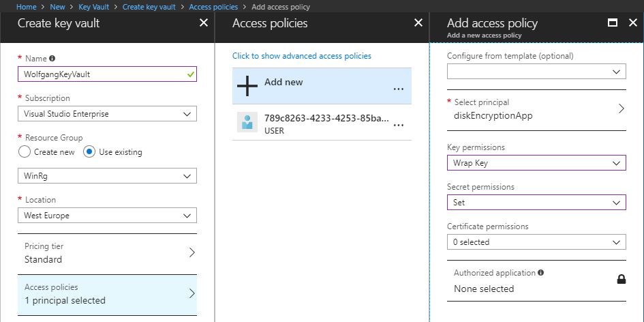
Task: Close the Create key vault blade
Action: pos(203,23)
